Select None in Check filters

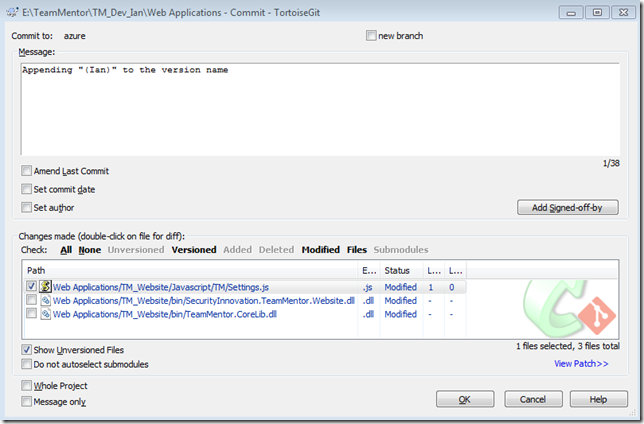[x=90, y=250]
